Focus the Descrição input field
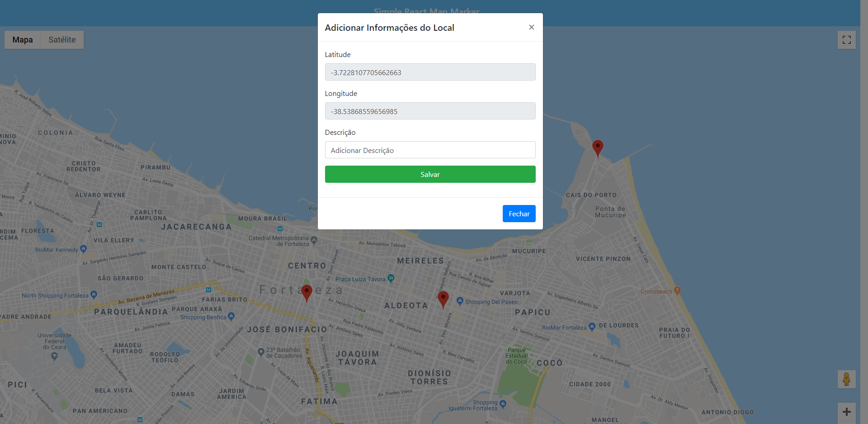868x424 pixels. point(430,150)
